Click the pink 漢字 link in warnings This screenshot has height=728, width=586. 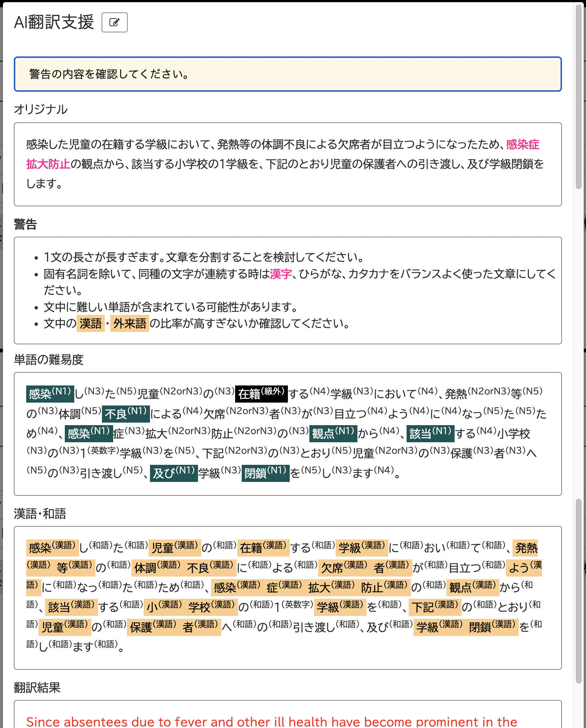[281, 274]
